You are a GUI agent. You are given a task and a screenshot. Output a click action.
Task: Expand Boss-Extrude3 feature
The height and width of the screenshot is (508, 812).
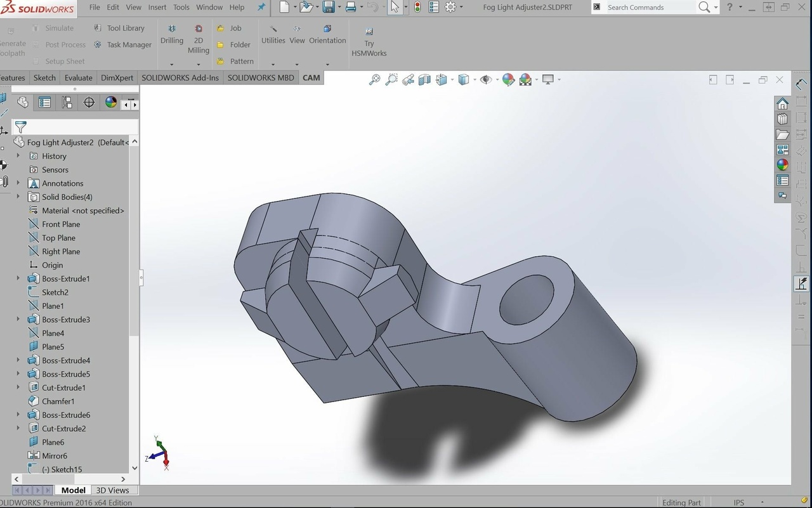(18, 319)
